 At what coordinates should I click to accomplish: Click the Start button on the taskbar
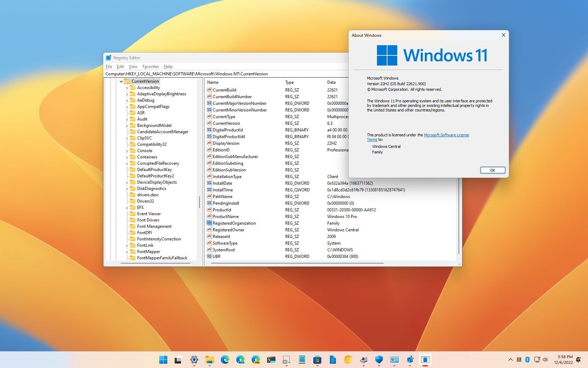[x=163, y=360]
